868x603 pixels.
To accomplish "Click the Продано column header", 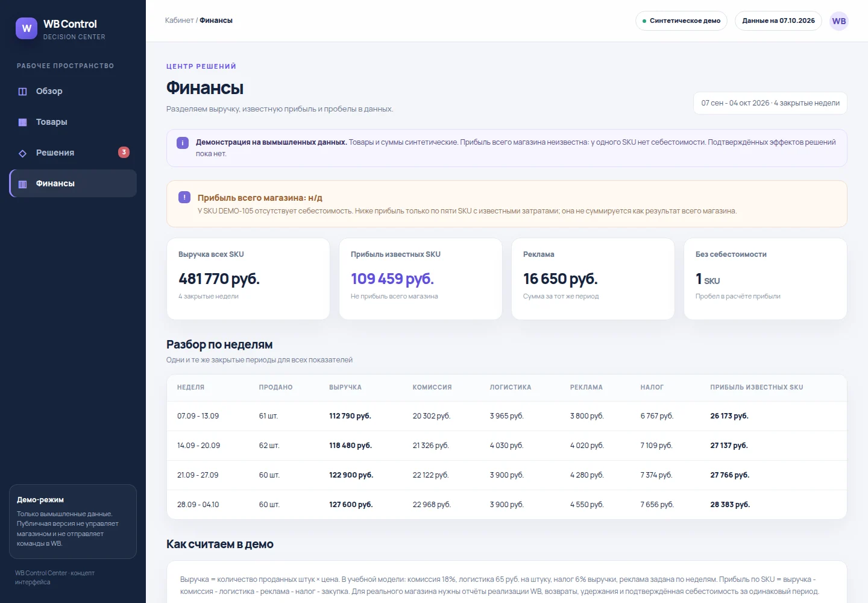I will pyautogui.click(x=275, y=388).
